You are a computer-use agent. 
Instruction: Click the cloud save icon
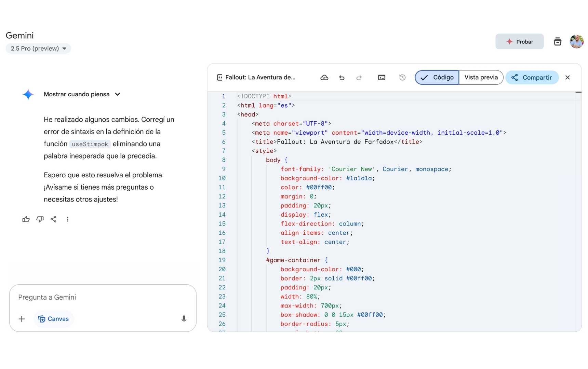click(x=324, y=78)
